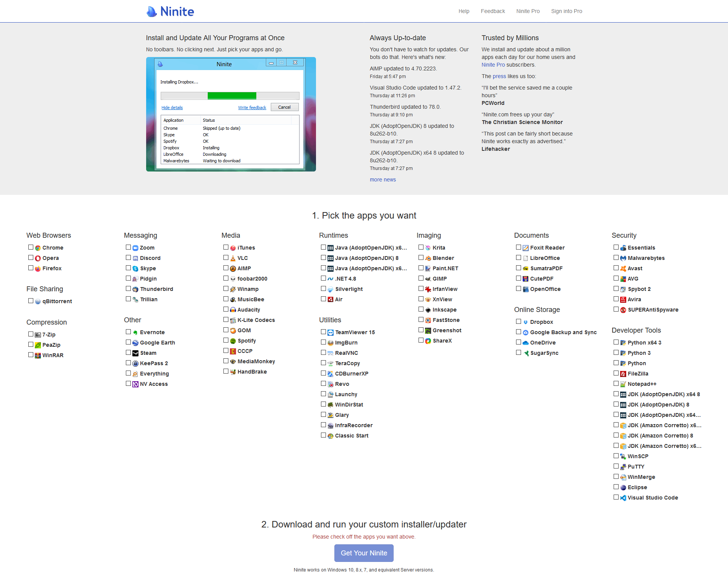
Task: Select the Malwarebytes icon under Security
Action: point(623,258)
